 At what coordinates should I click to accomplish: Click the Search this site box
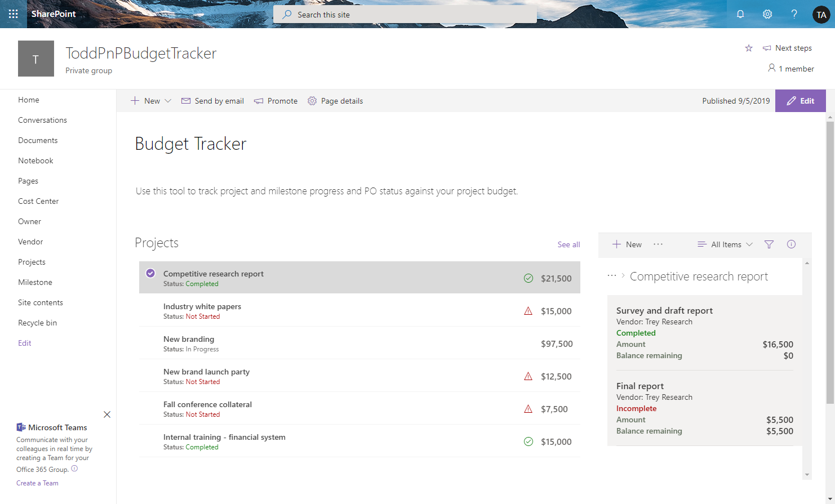(x=405, y=15)
